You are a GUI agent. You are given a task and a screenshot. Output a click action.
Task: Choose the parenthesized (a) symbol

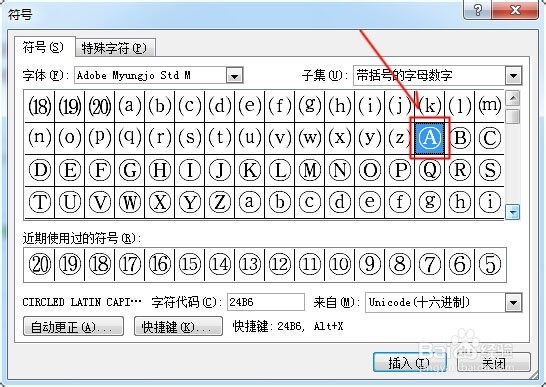[130, 106]
